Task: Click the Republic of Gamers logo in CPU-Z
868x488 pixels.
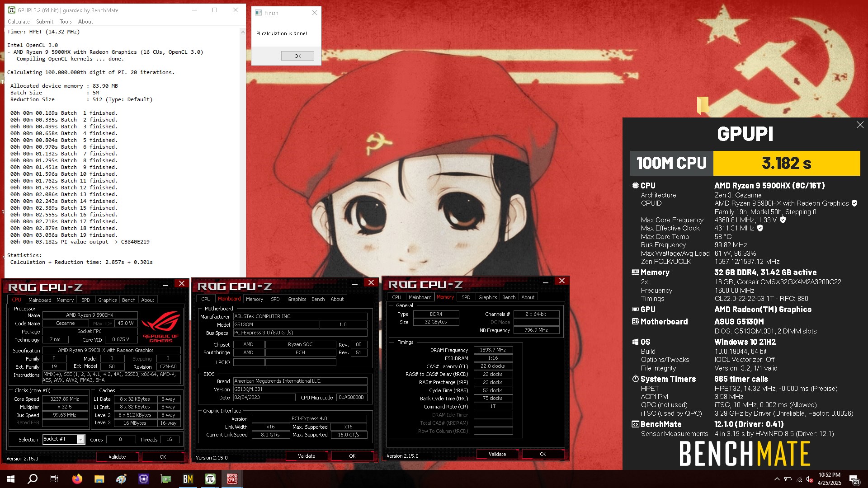Action: click(x=161, y=326)
